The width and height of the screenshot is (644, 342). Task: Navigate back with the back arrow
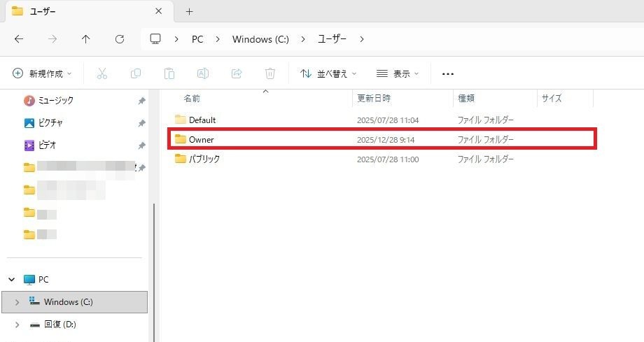tap(19, 39)
